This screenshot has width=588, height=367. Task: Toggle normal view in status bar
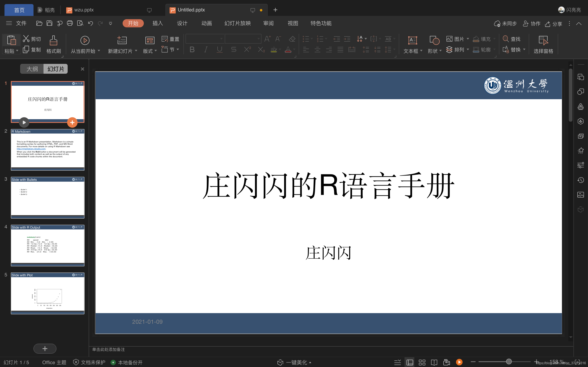pos(410,362)
